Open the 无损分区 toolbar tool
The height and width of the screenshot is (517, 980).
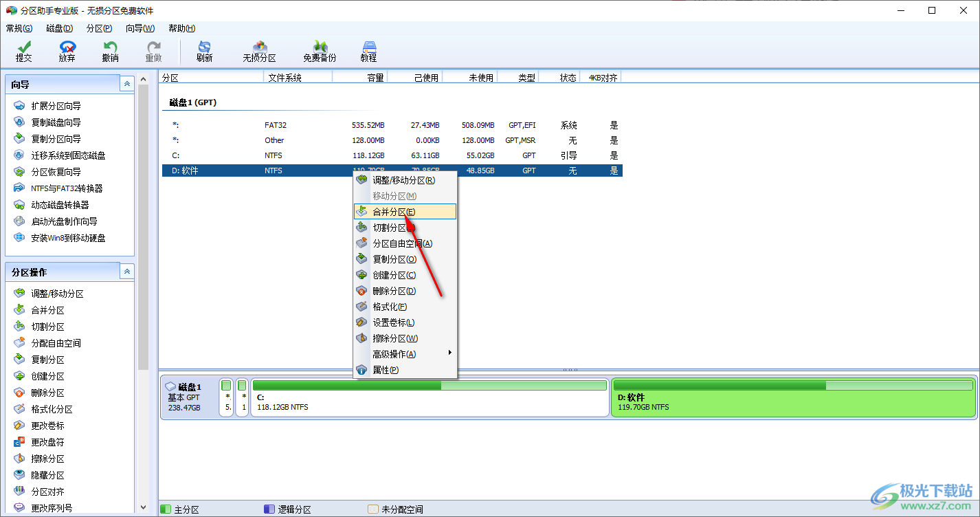[259, 51]
